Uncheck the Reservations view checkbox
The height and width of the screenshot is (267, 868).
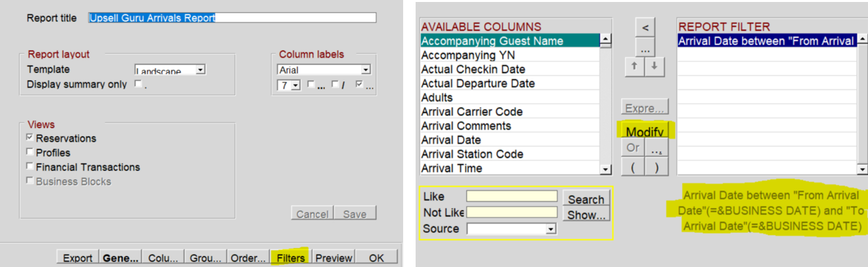coord(30,138)
